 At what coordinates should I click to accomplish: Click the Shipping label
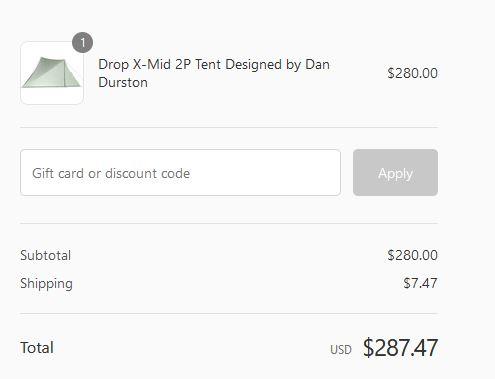(46, 284)
